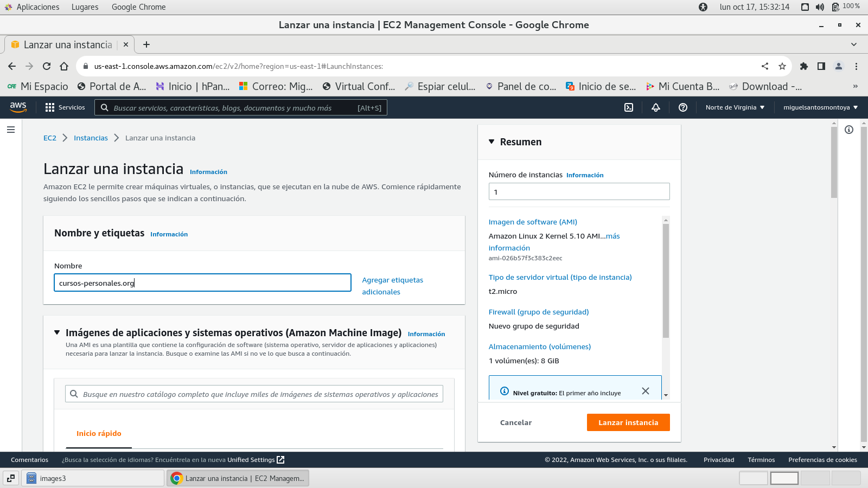Screen dimensions: 868x488
Task: Reload the current browser page
Action: pos(47,66)
